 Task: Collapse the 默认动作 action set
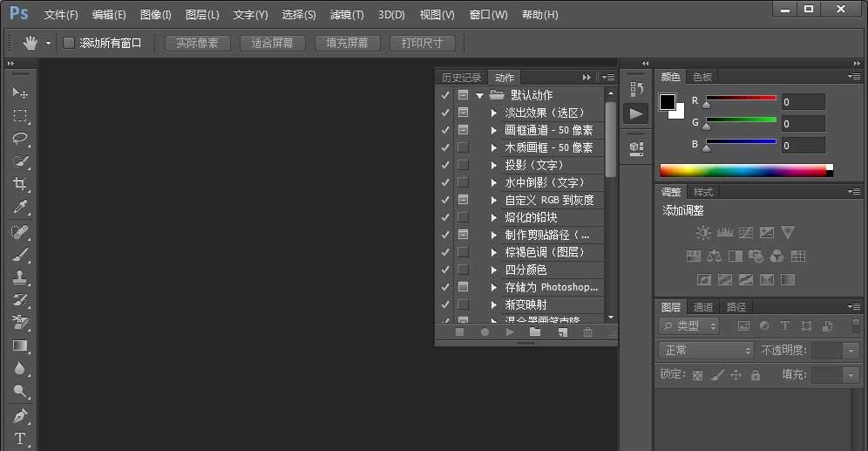tap(480, 95)
